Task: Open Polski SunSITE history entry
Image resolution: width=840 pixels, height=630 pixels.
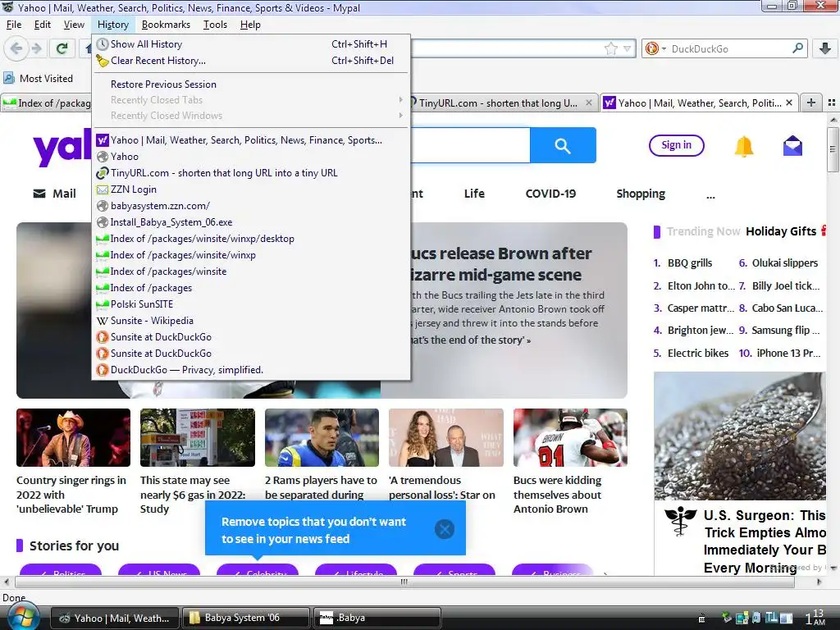Action: (x=251, y=304)
